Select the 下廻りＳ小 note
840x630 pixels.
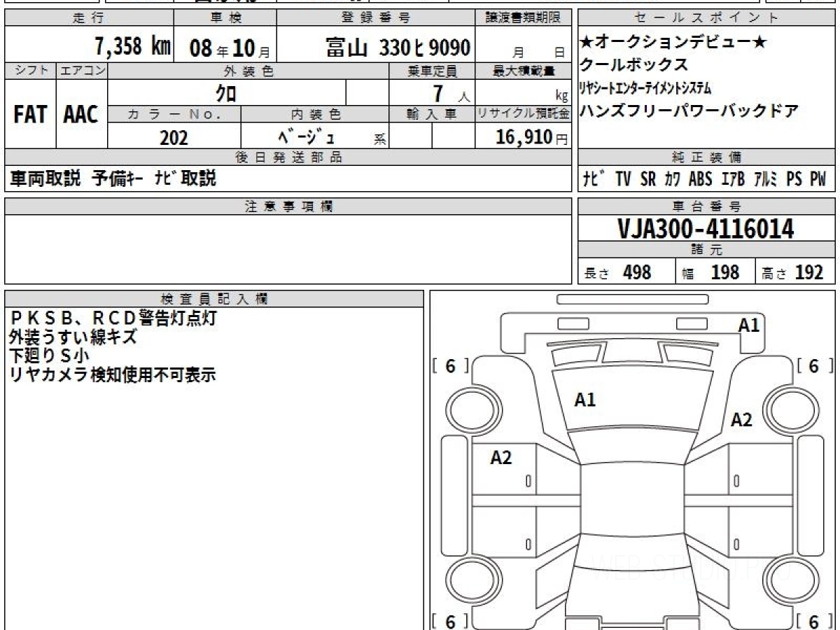click(x=50, y=356)
